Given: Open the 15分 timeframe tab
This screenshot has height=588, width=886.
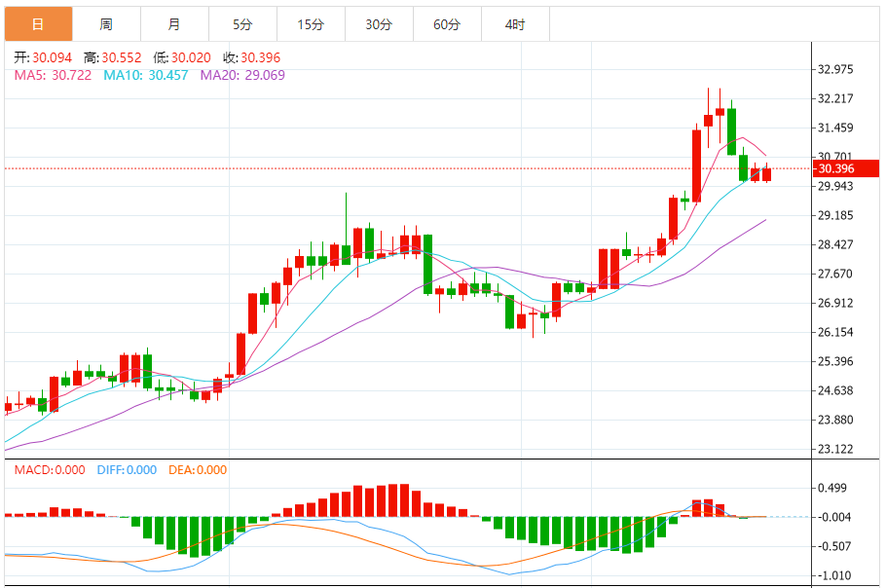Looking at the screenshot, I should pyautogui.click(x=311, y=24).
